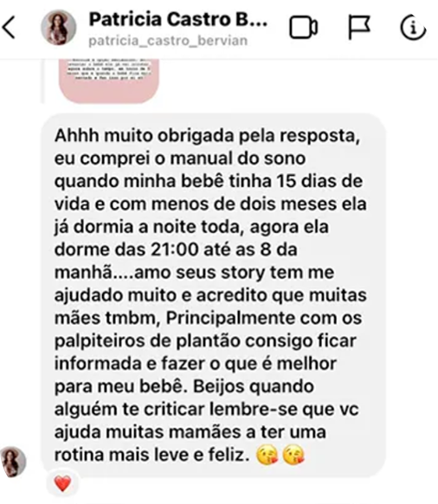The height and width of the screenshot is (504, 438).
Task: Tap the patricia_castro_bervian username
Action: click(x=168, y=42)
